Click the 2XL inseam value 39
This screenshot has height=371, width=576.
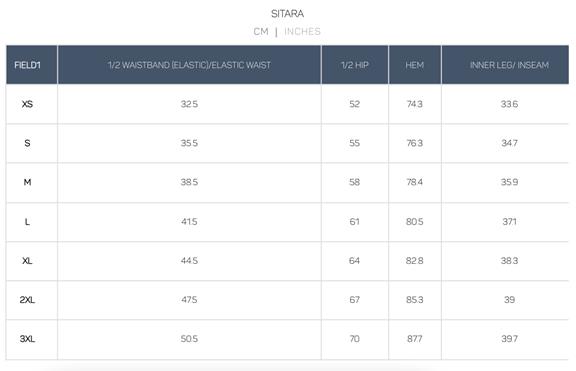pos(509,300)
